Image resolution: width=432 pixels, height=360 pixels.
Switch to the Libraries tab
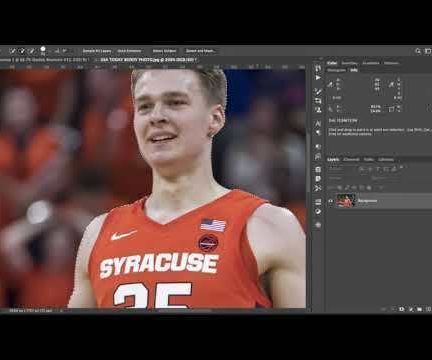pos(386,160)
